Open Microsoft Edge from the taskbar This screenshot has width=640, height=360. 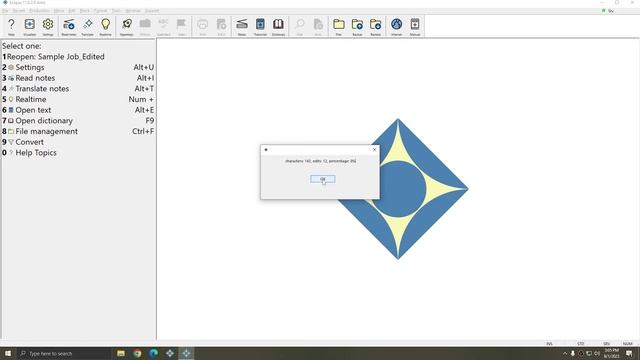[x=153, y=353]
